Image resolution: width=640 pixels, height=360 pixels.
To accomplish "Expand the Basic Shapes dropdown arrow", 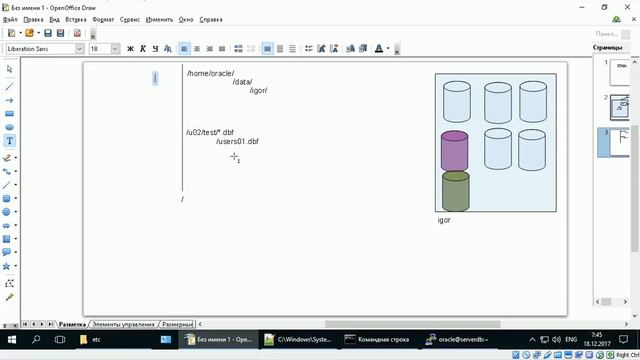I will coord(16,198).
